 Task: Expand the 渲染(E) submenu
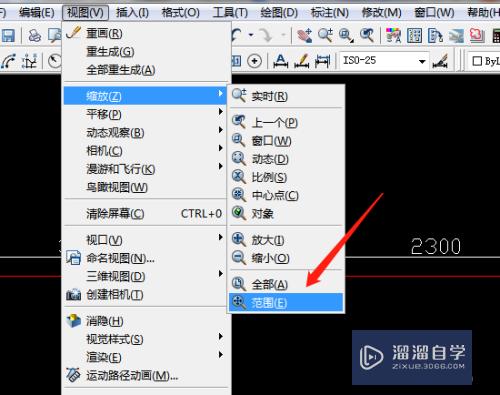145,357
